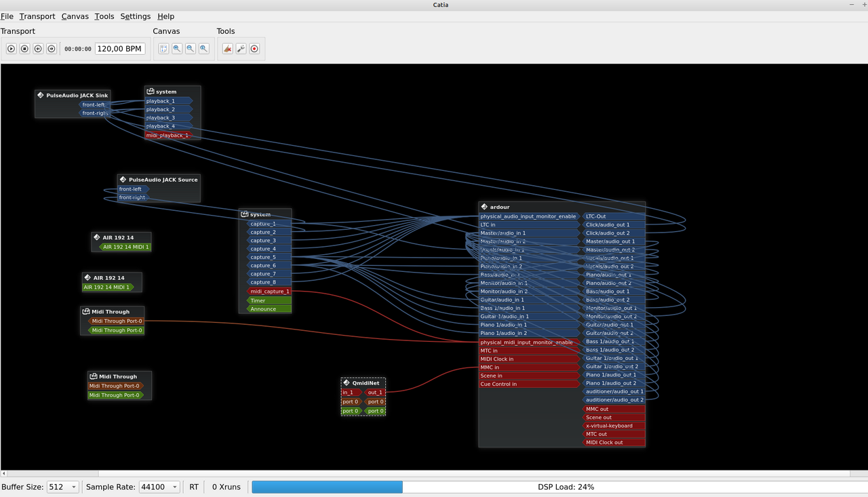Viewport: 868px width, 497px height.
Task: Click ardour's Scene in port
Action: point(530,376)
